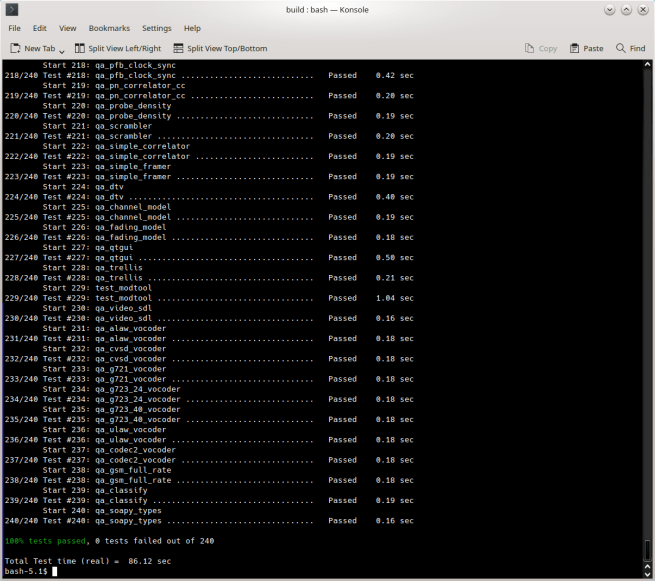Open the Help menu
This screenshot has width=655, height=581.
pos(192,28)
